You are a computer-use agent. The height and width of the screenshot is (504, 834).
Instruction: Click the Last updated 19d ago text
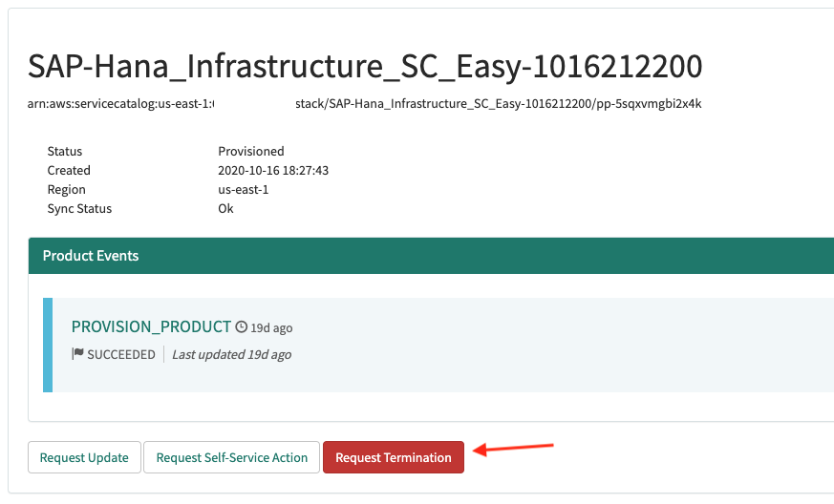tap(231, 354)
